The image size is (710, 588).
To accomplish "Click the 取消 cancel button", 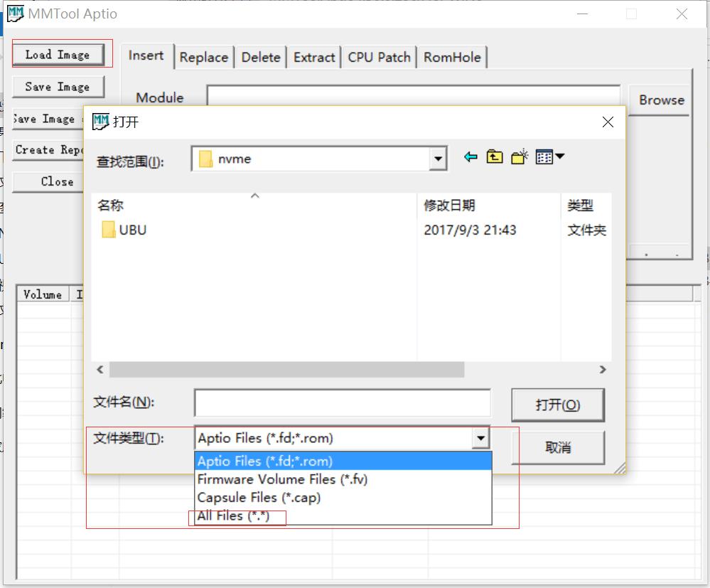I will pos(558,447).
